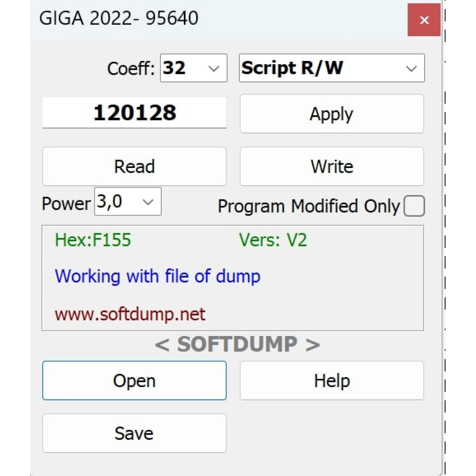
Task: Click the 120128 value field
Action: (x=135, y=113)
